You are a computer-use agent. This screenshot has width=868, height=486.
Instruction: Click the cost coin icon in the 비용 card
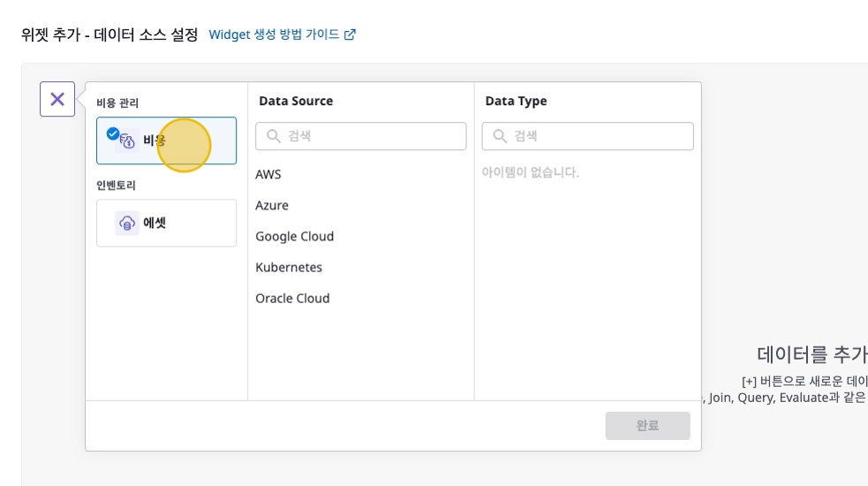point(128,141)
